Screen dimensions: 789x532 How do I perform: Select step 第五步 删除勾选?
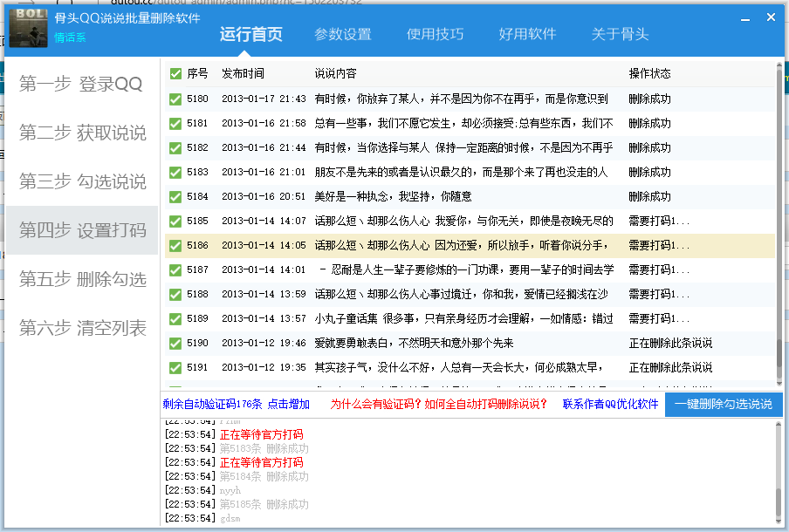coord(81,278)
